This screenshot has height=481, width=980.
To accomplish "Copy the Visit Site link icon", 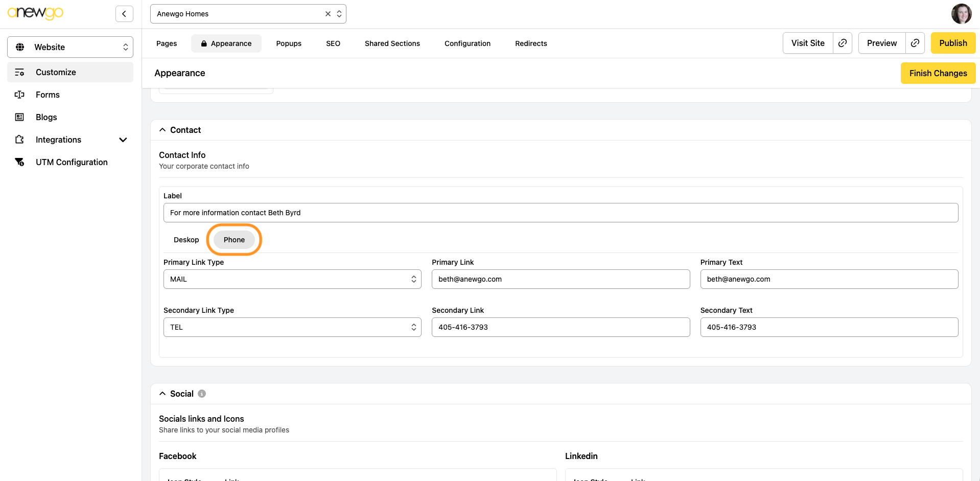I will coord(843,43).
